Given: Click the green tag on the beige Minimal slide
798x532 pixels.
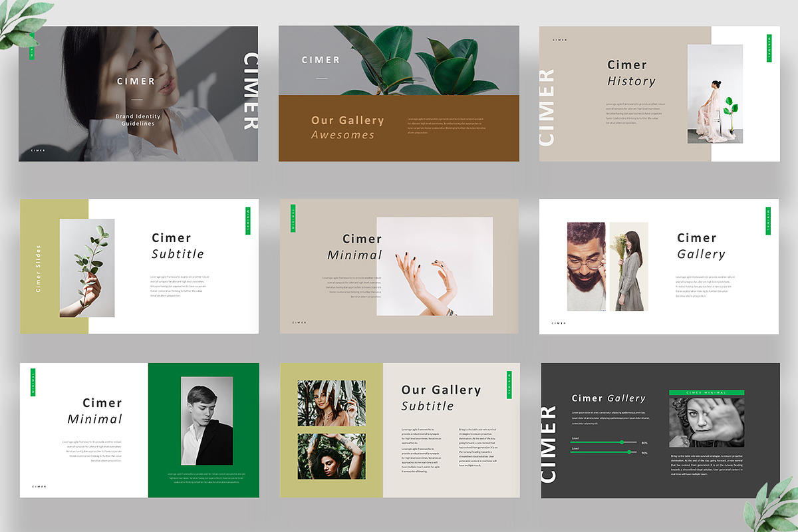Looking at the screenshot, I should coord(293,218).
